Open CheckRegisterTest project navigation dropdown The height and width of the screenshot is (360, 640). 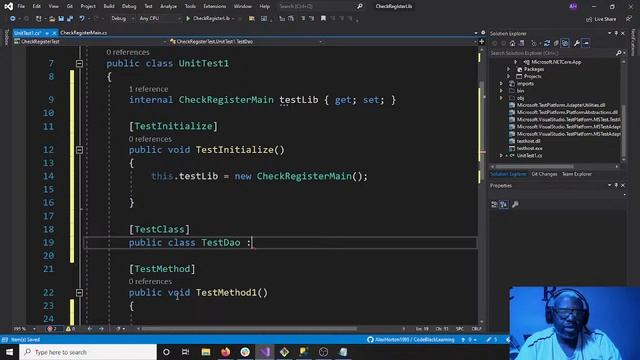click(90, 42)
